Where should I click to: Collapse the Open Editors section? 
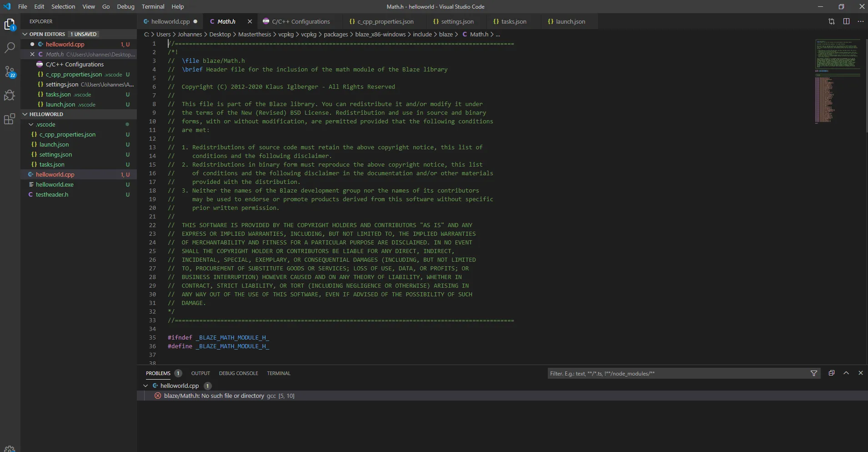click(x=25, y=34)
